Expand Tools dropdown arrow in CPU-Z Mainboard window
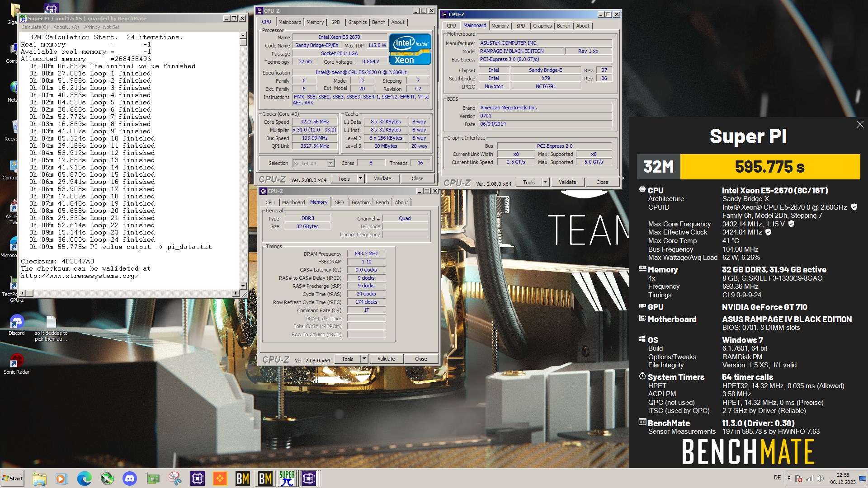The width and height of the screenshot is (868, 488). point(545,182)
